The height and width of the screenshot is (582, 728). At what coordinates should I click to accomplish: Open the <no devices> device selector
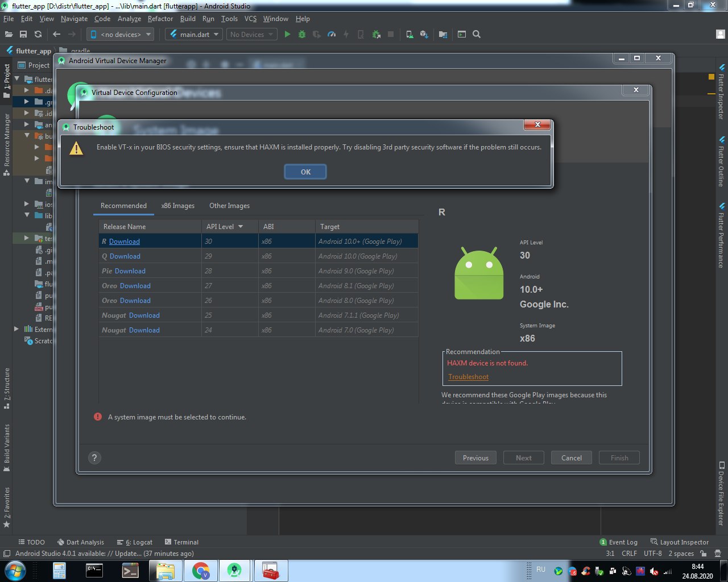point(121,34)
